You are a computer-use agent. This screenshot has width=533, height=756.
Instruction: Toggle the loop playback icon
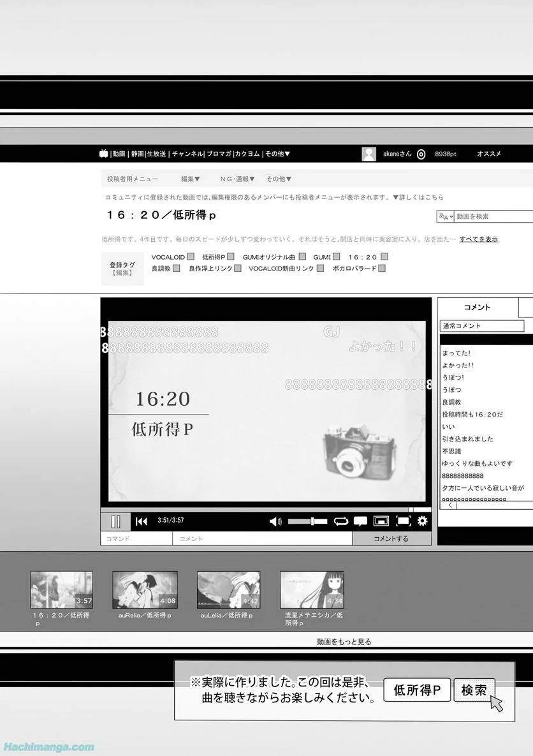[341, 521]
